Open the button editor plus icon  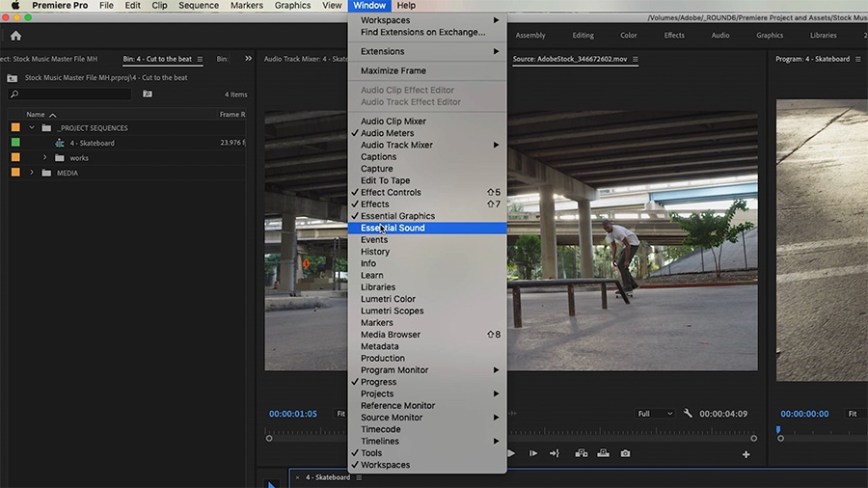(x=746, y=454)
